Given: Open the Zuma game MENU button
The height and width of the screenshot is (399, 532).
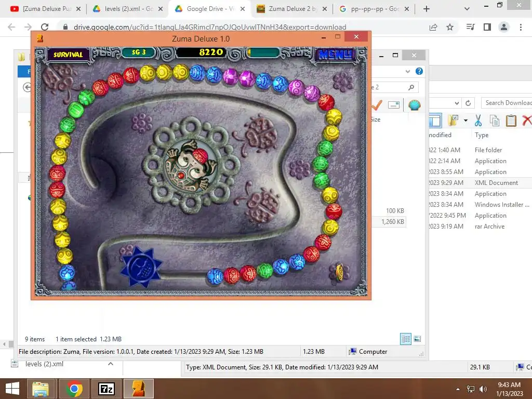Looking at the screenshot, I should pyautogui.click(x=335, y=54).
